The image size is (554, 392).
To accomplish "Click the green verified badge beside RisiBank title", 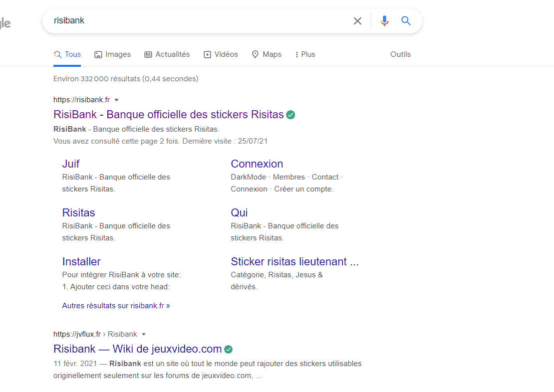I will click(x=290, y=115).
